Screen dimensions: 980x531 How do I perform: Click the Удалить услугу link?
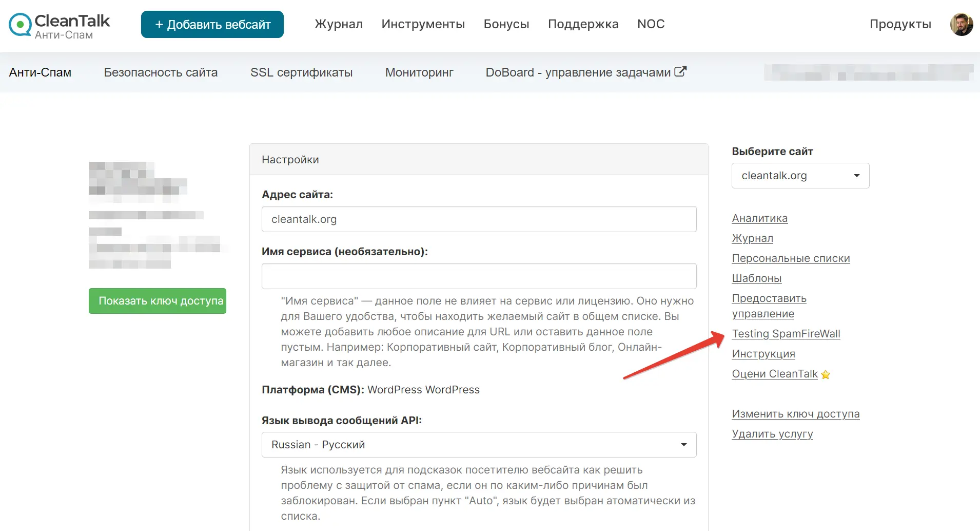tap(773, 434)
